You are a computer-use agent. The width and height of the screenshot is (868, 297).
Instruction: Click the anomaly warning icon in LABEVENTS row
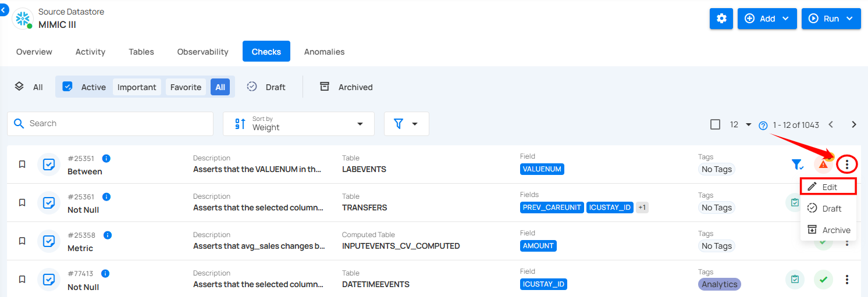click(823, 164)
